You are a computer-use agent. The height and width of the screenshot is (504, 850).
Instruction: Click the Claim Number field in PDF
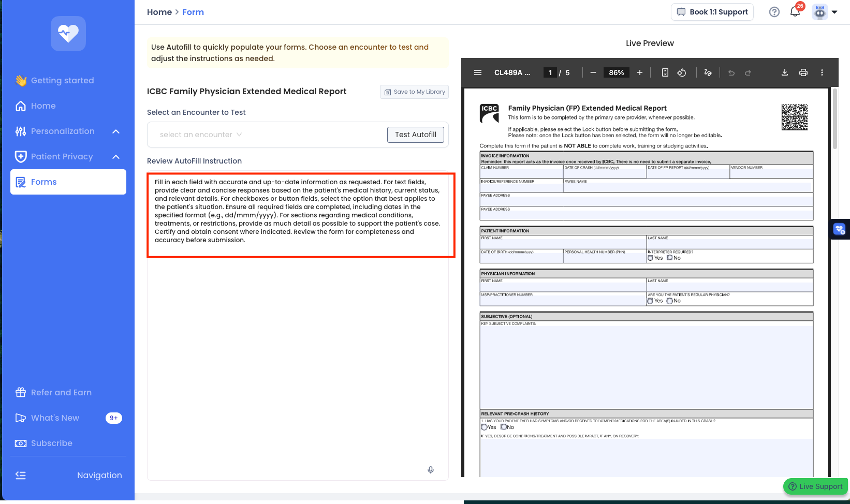tap(521, 173)
